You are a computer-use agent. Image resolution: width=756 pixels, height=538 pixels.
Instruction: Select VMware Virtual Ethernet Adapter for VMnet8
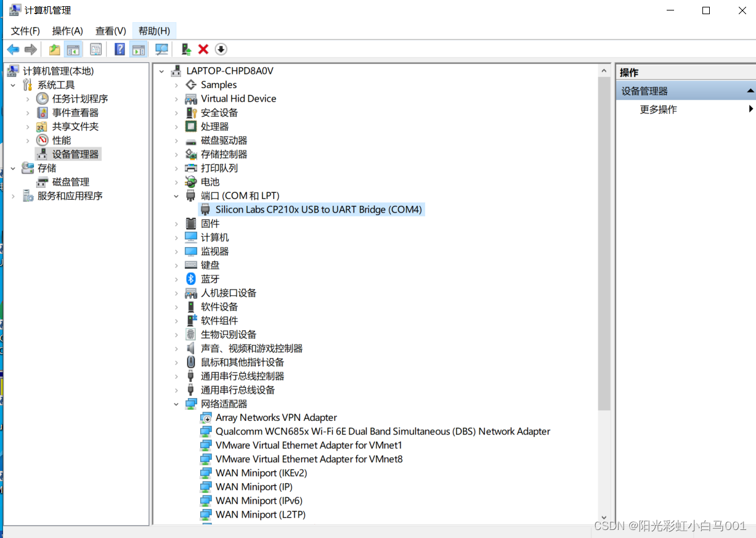point(309,459)
